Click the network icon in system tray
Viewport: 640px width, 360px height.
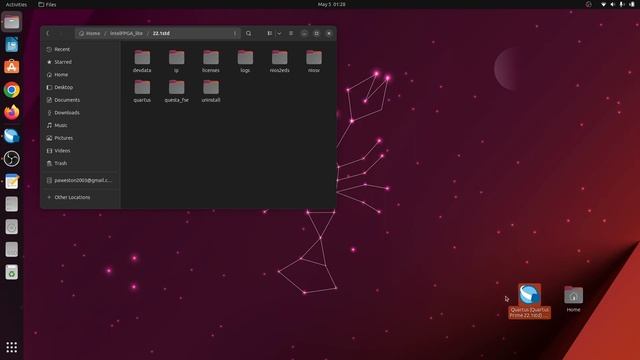tap(603, 4)
